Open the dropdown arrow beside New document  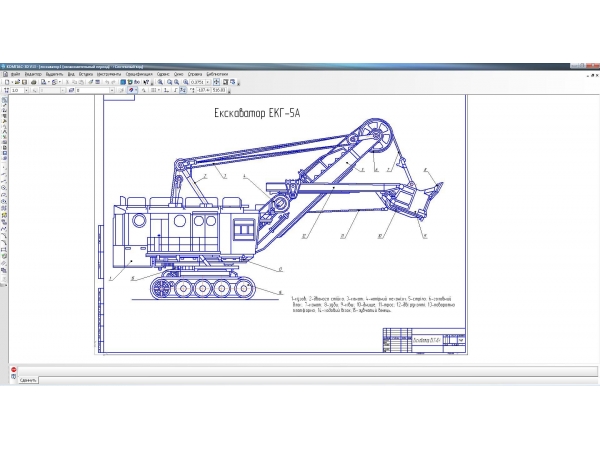pyautogui.click(x=13, y=81)
